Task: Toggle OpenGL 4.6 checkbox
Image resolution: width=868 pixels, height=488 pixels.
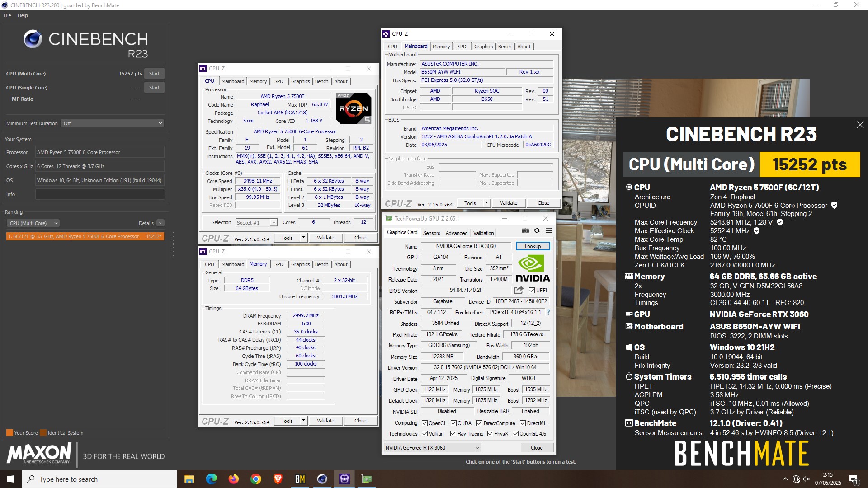Action: (515, 434)
